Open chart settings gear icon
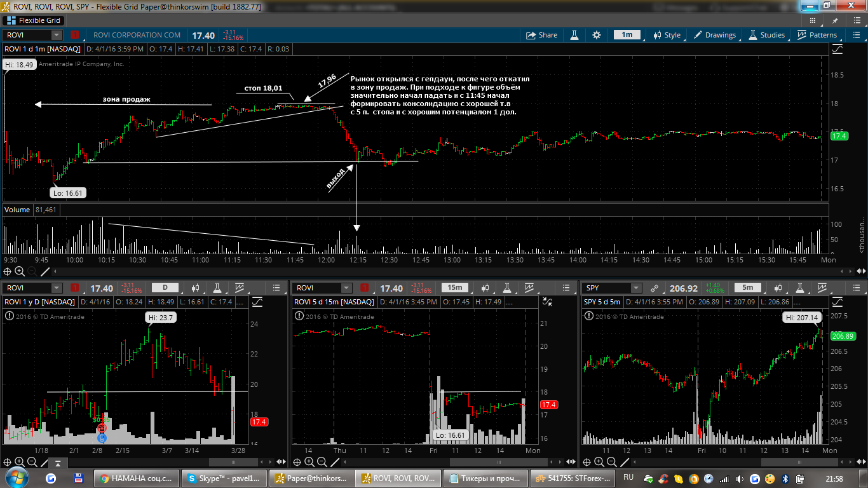 point(596,35)
